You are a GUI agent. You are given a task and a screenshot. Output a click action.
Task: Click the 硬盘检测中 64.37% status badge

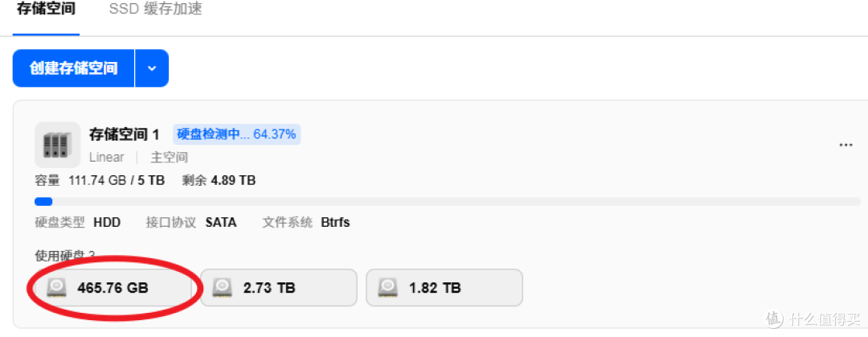[x=236, y=134]
